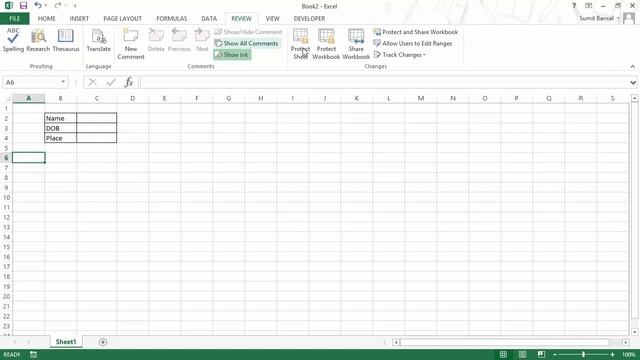Collapse the ribbon with the chevron
Screen dimensions: 640x360
pyautogui.click(x=632, y=67)
